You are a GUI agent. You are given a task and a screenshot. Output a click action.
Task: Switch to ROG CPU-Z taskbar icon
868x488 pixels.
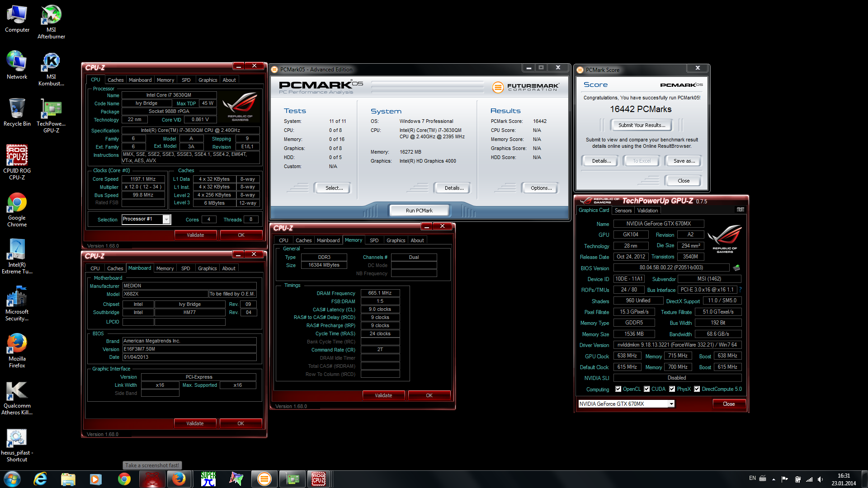[319, 479]
